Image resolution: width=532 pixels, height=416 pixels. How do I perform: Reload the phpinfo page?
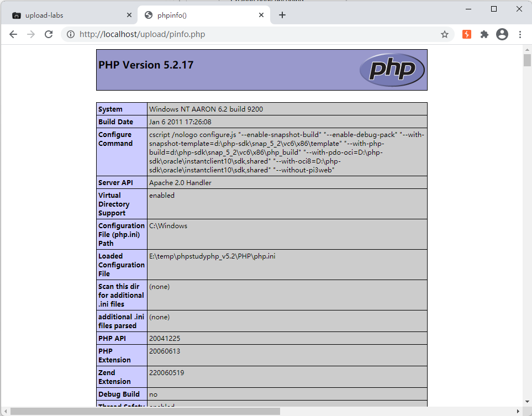[49, 34]
